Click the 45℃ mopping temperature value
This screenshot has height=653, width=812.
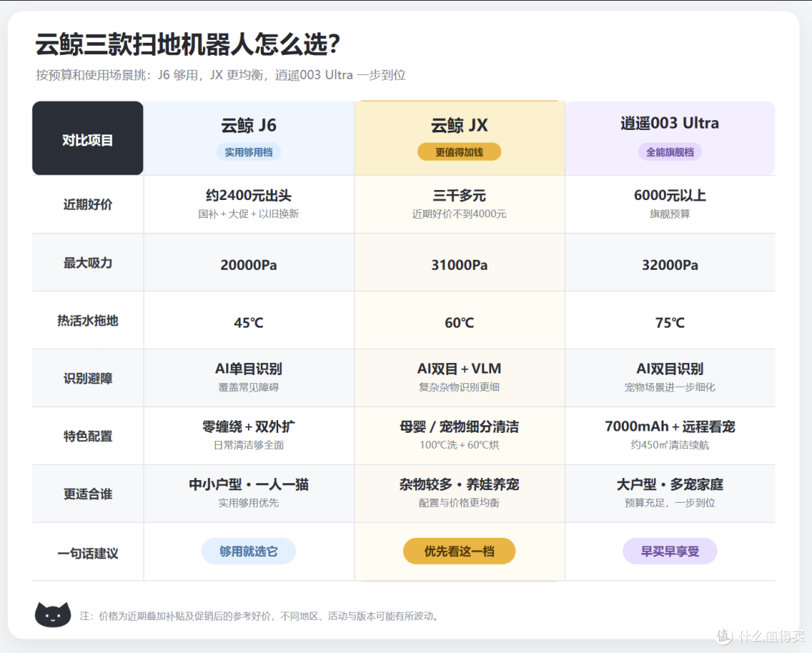(249, 323)
